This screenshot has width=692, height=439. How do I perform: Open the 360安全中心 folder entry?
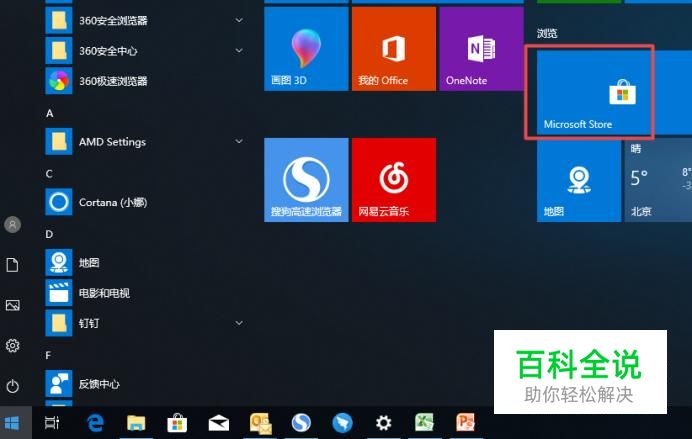pyautogui.click(x=146, y=51)
